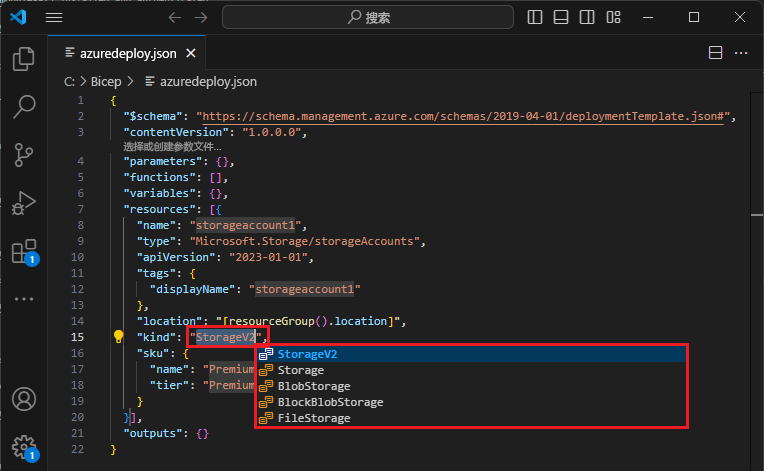Go back with the left arrow

coord(174,18)
